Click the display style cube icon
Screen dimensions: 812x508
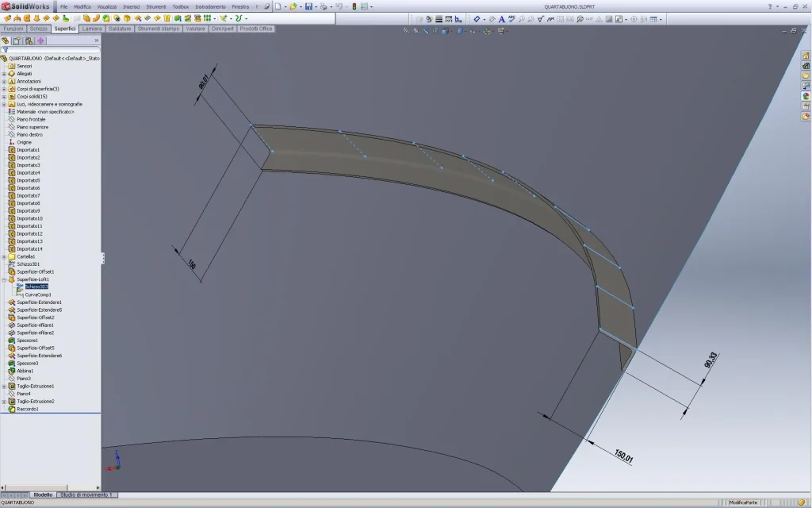[445, 31]
